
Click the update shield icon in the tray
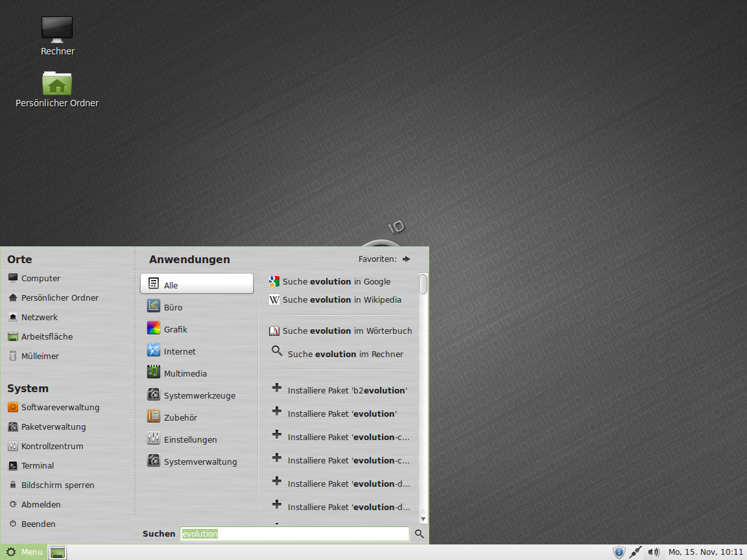click(619, 552)
